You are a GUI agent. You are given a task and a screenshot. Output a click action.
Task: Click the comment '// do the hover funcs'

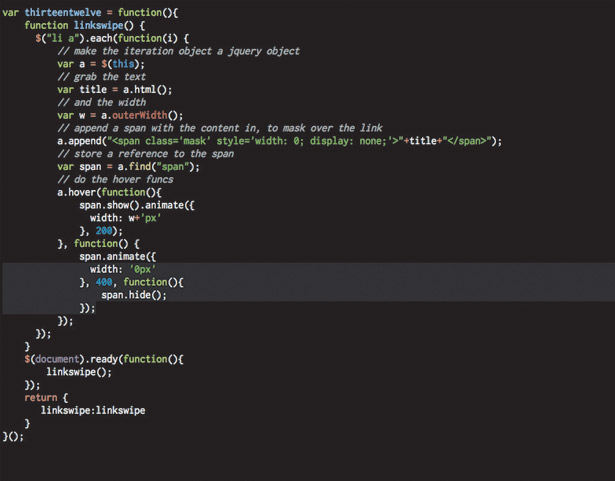115,179
